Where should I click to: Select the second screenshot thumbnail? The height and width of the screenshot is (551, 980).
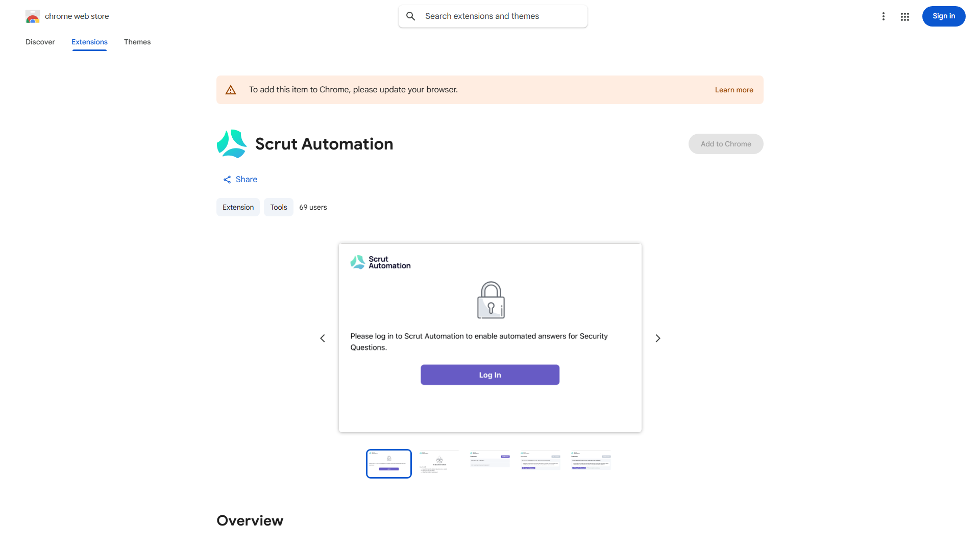point(439,462)
